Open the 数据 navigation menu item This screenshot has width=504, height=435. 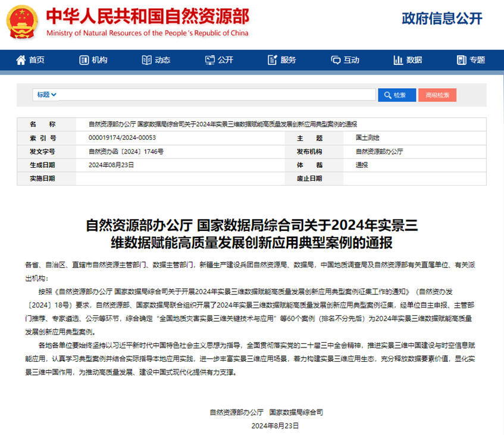[x=414, y=60]
